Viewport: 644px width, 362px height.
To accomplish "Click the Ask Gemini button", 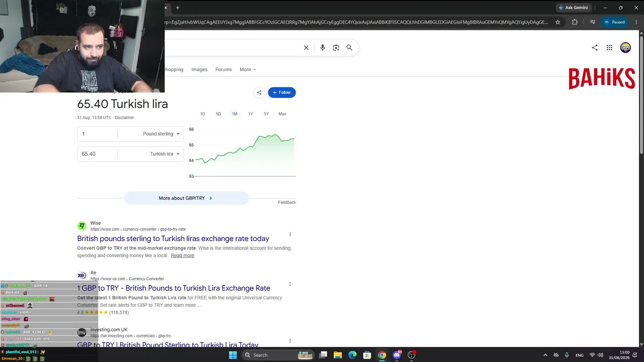I will point(573,8).
